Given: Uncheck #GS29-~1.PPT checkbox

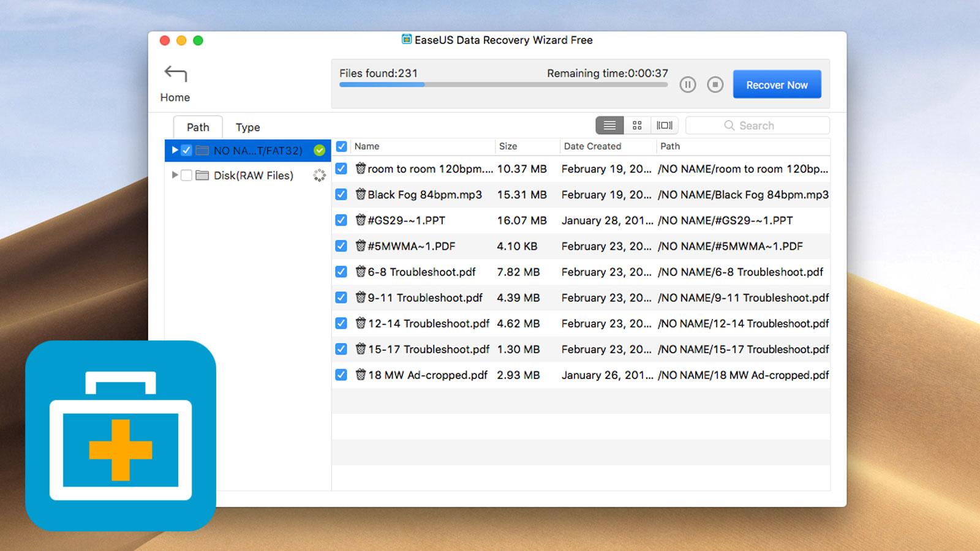Looking at the screenshot, I should click(x=342, y=220).
